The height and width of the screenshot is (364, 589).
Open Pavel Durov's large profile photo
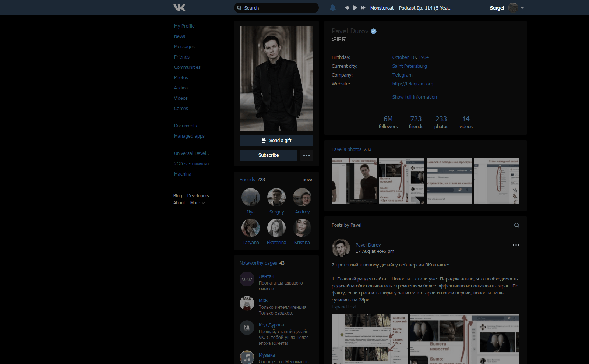point(276,78)
